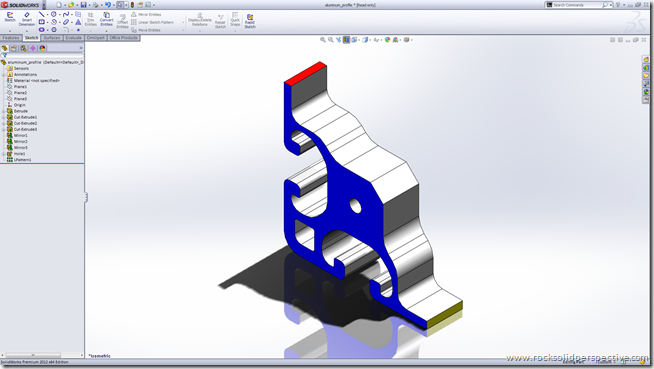Click the Repair Sketch tool
Image resolution: width=654 pixels, height=369 pixels.
220,21
